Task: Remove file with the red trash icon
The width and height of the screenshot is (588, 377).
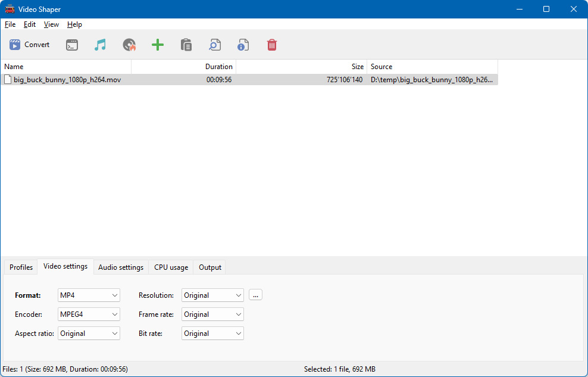Action: [272, 45]
